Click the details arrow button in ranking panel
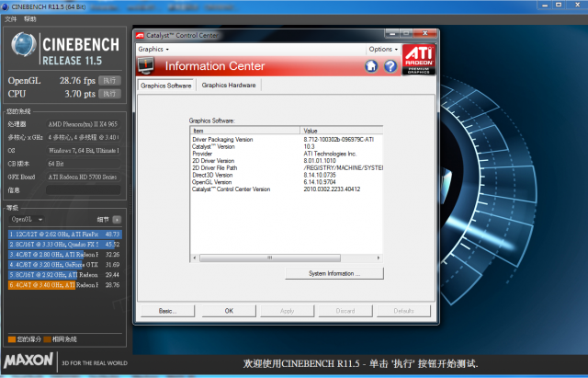This screenshot has width=588, height=378. tap(117, 220)
